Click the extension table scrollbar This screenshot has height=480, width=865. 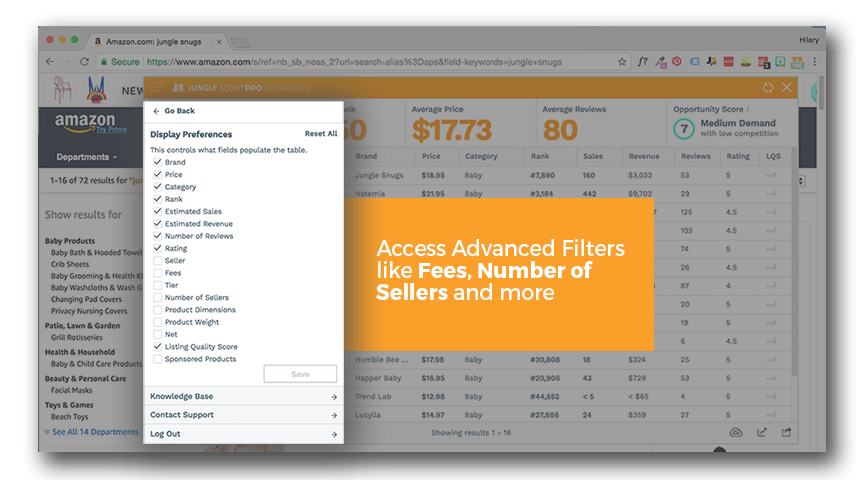coord(794,262)
